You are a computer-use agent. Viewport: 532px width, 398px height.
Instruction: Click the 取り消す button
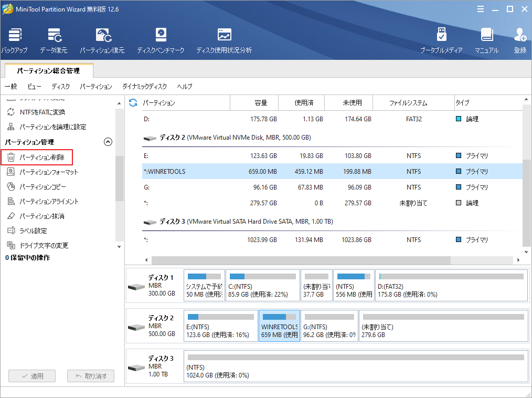(90, 375)
